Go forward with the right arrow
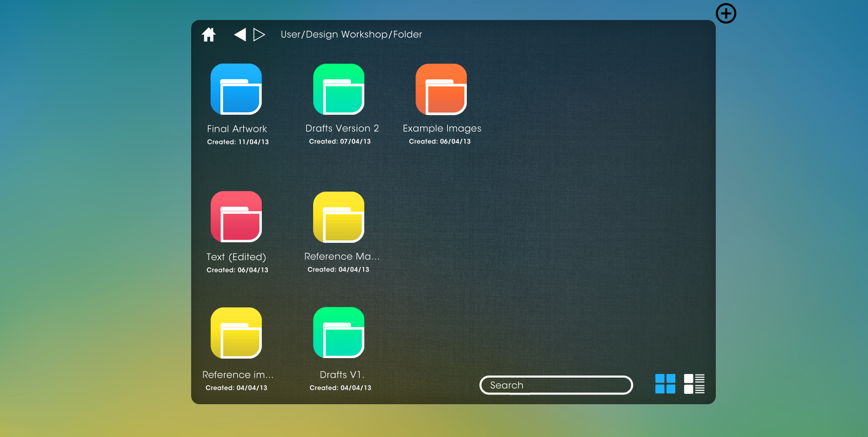868x437 pixels. pyautogui.click(x=259, y=34)
